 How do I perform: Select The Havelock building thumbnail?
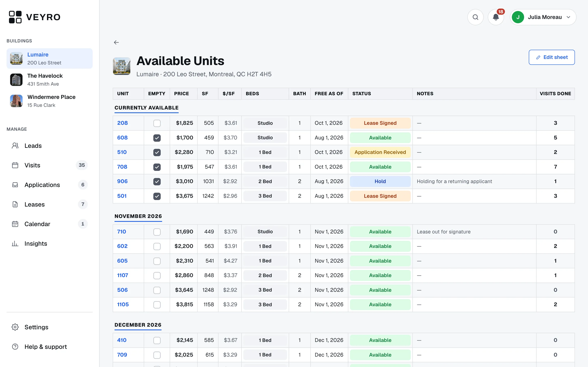click(x=16, y=80)
